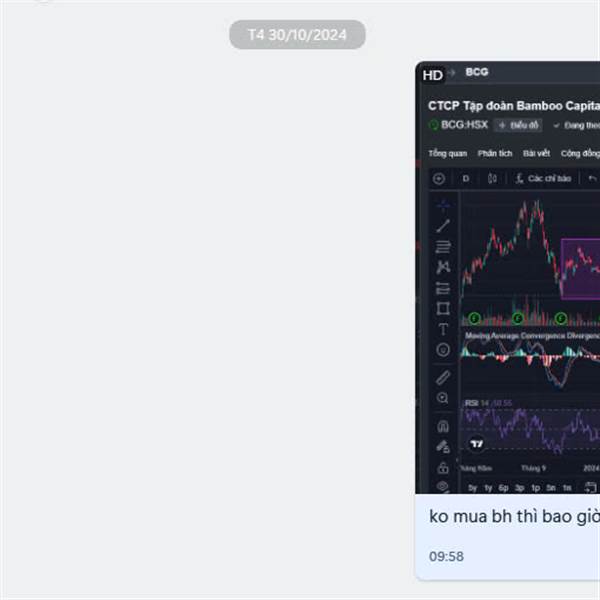Select the Fibonacci retracement tool
Screen dimensions: 600x600
tap(443, 246)
